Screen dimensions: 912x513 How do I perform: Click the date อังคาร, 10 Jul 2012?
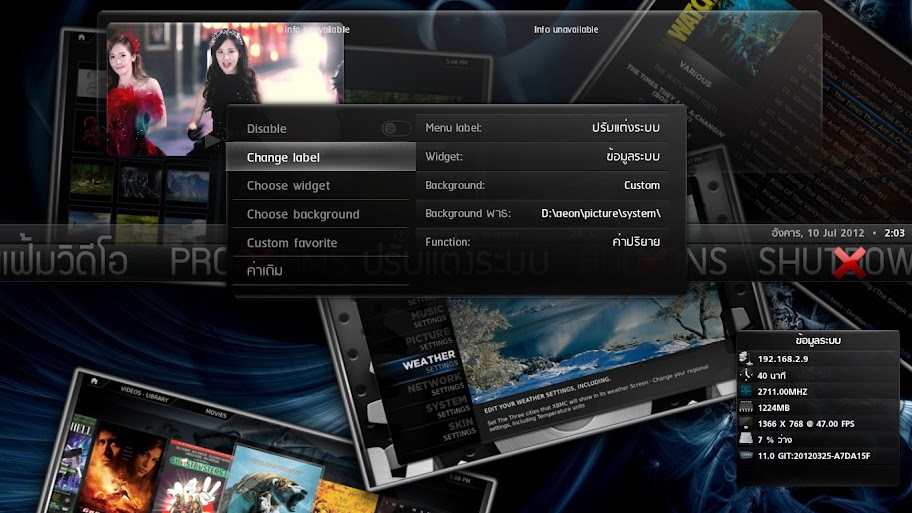pos(818,233)
